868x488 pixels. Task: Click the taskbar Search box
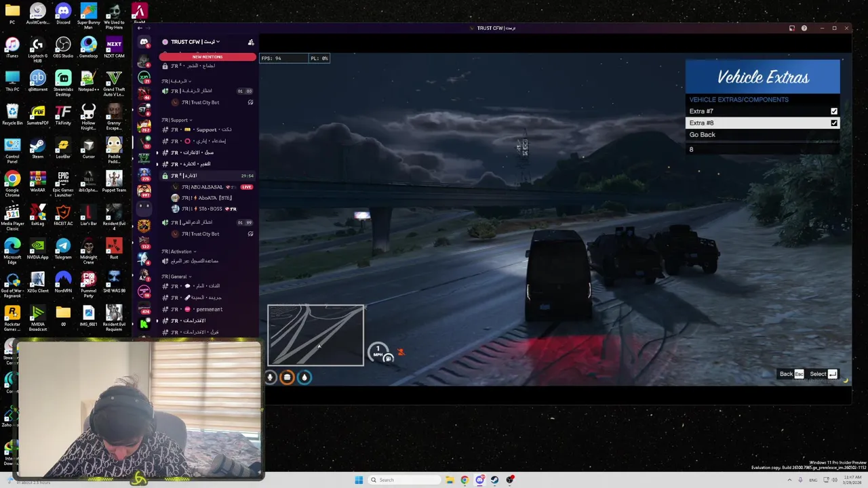[x=405, y=480]
